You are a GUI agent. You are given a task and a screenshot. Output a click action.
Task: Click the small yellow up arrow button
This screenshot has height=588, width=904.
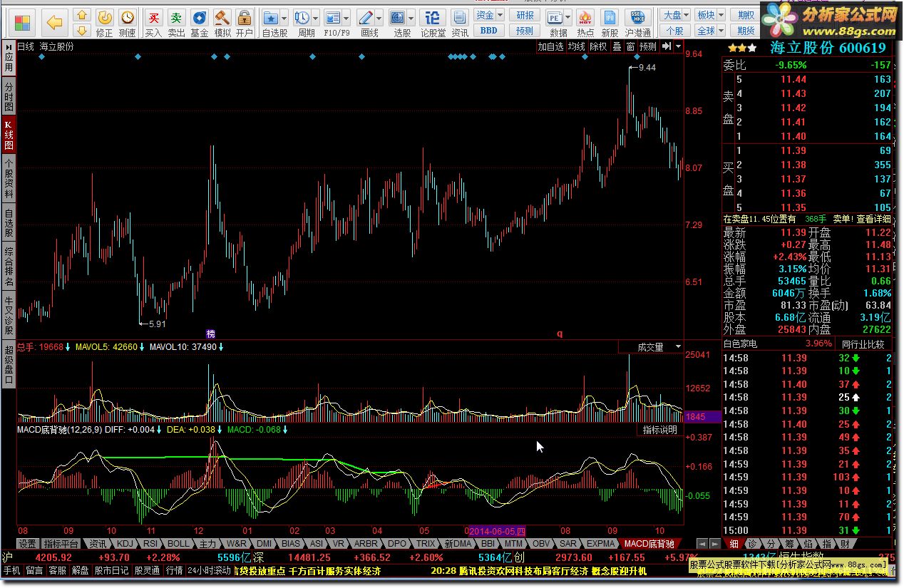pyautogui.click(x=82, y=15)
